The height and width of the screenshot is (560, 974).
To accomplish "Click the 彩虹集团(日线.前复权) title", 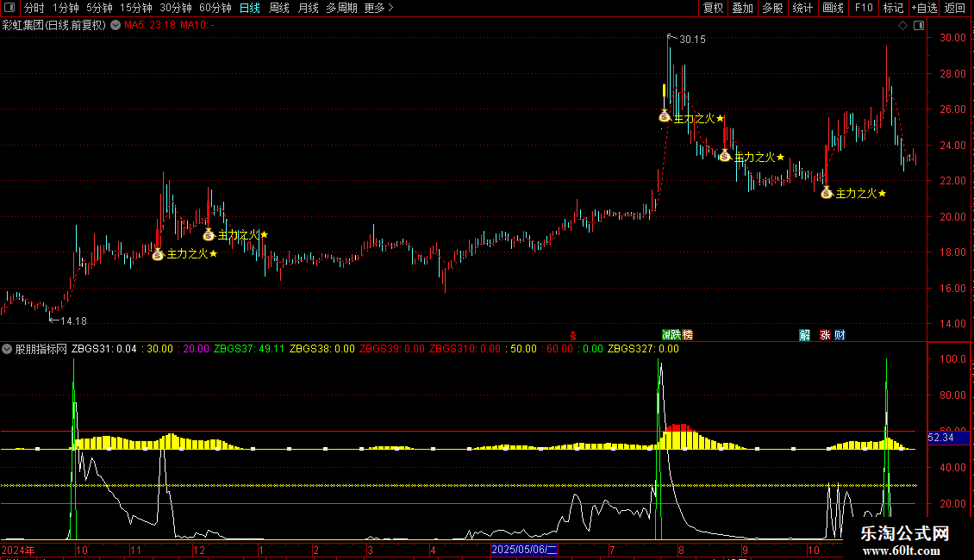I will (54, 26).
